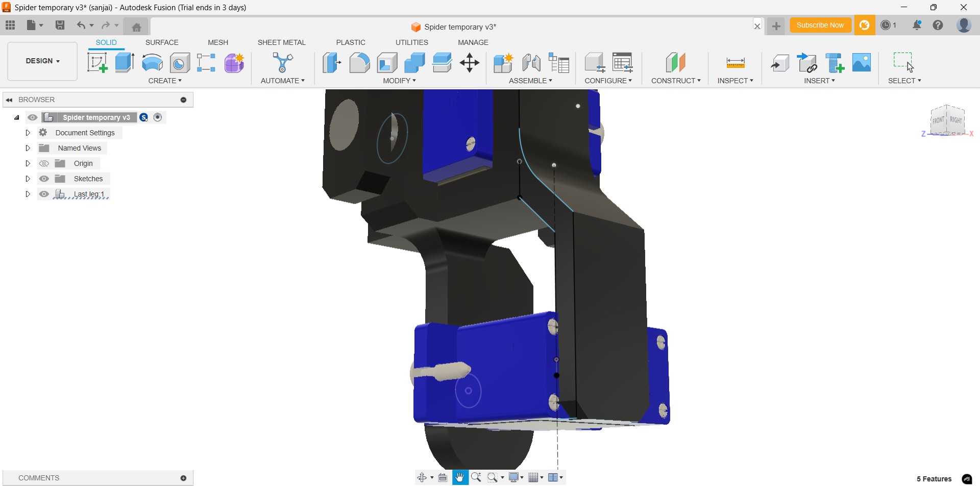This screenshot has width=980, height=486.
Task: Click the Insert Canvas image icon
Action: (862, 63)
